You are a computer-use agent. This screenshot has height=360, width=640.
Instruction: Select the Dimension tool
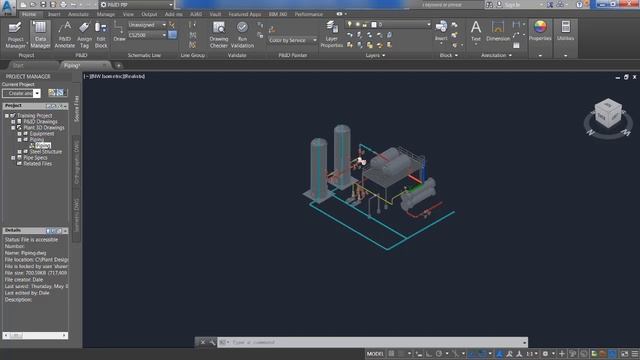click(x=498, y=31)
